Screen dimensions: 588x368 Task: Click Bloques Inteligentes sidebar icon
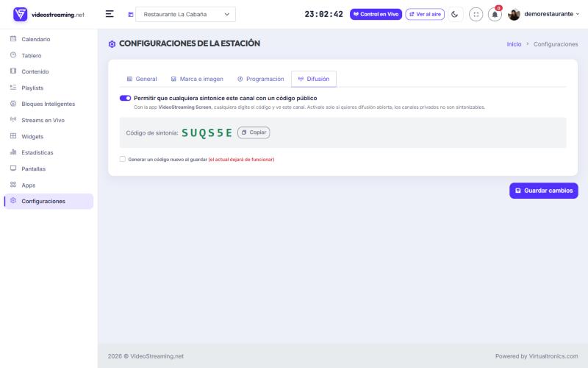coord(13,104)
